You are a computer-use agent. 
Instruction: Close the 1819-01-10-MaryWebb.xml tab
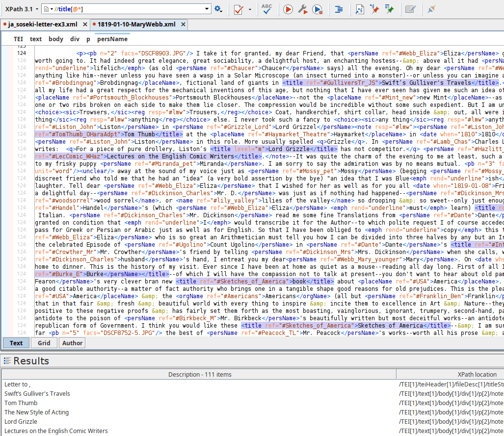(x=183, y=25)
